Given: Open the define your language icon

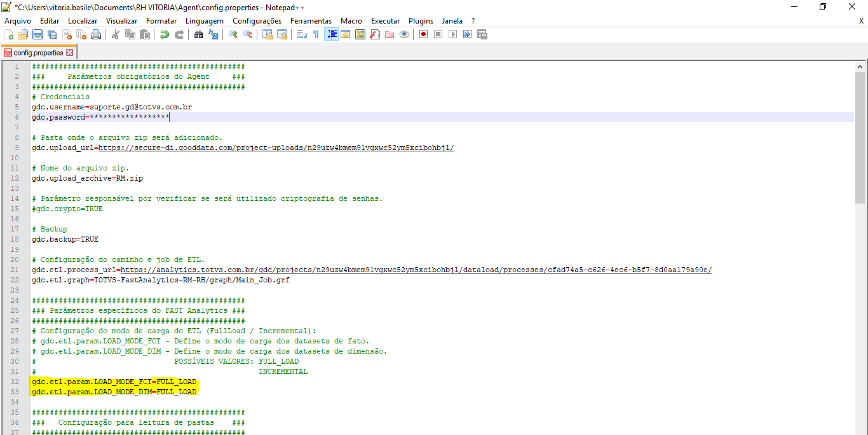Looking at the screenshot, I should coord(346,34).
